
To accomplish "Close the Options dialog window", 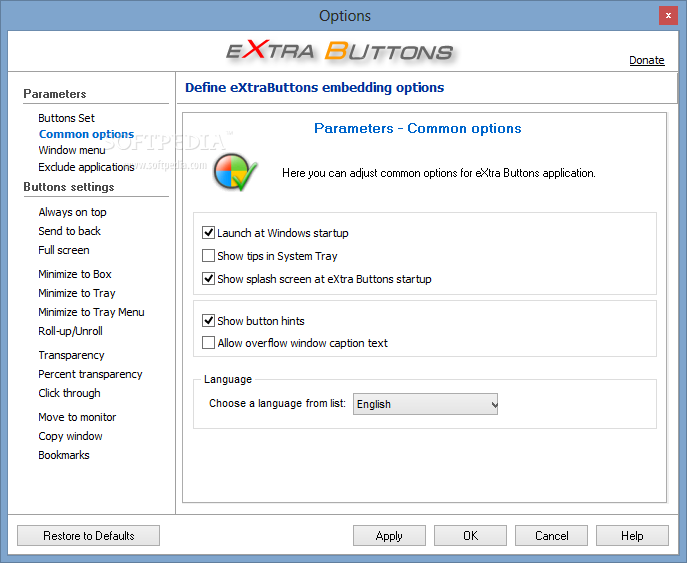I will [x=668, y=15].
